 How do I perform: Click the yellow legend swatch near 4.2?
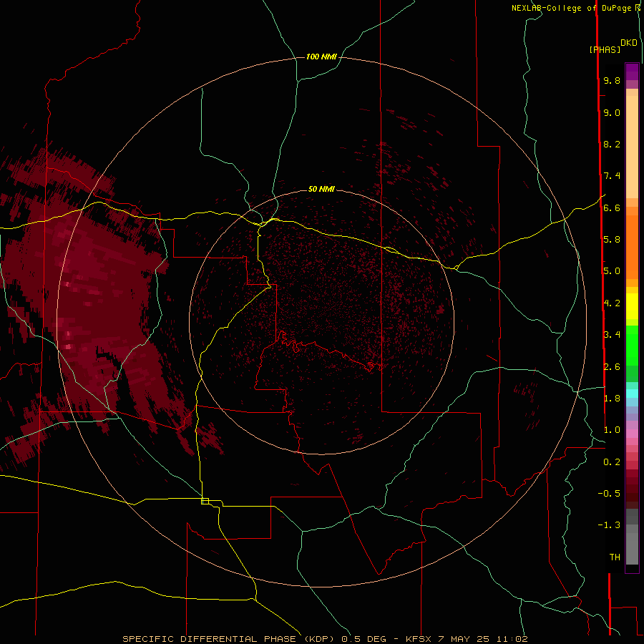point(632,306)
